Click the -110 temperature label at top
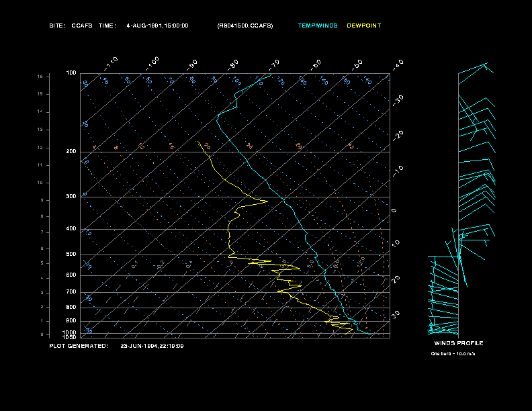This screenshot has width=532, height=411. coord(112,62)
